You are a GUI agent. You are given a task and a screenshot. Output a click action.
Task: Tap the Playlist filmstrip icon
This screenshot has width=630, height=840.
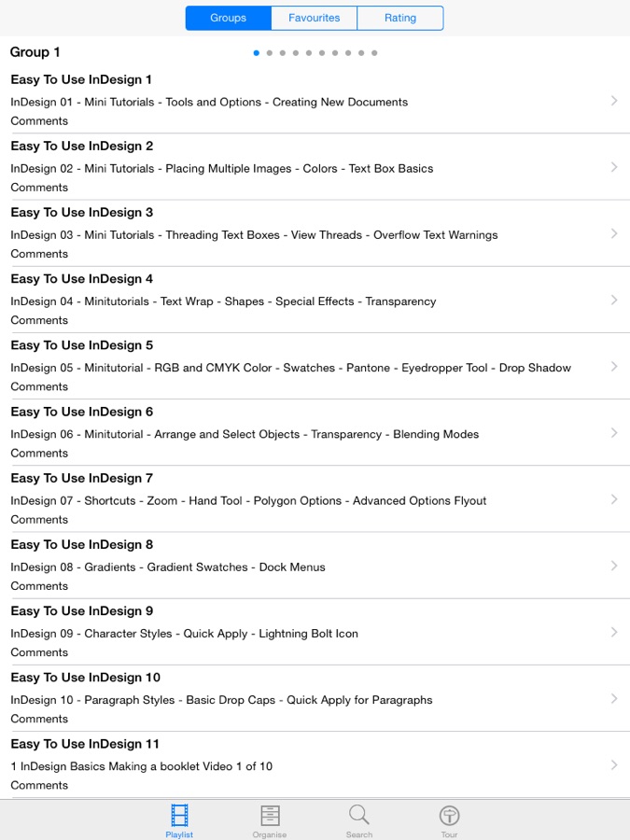point(179,817)
